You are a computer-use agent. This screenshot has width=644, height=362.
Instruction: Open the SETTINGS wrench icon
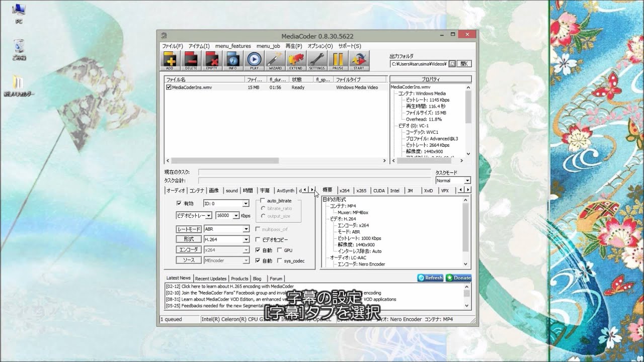(317, 61)
